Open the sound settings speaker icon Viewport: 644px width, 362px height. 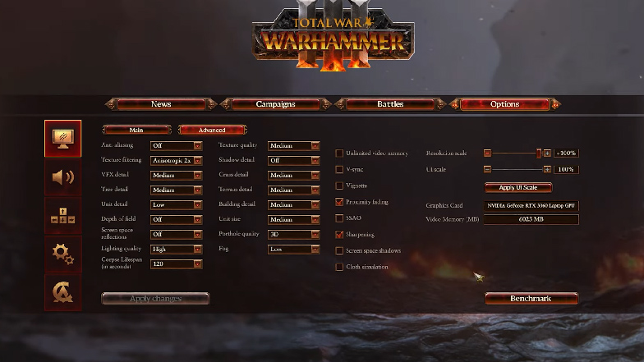pyautogui.click(x=62, y=177)
